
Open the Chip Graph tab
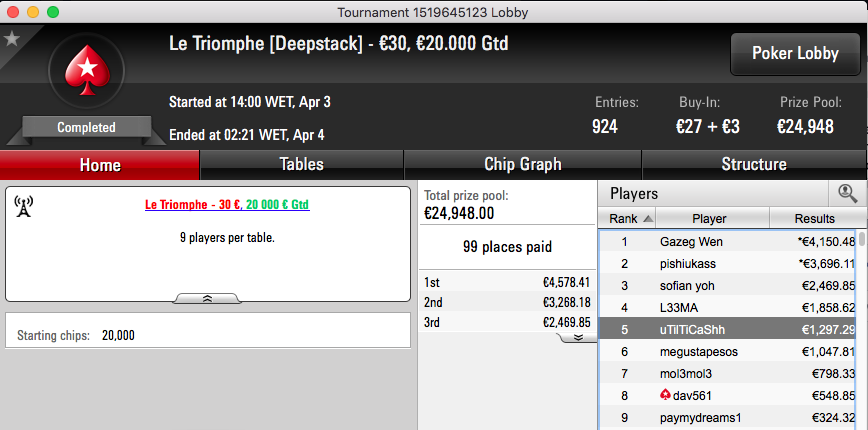click(x=523, y=164)
